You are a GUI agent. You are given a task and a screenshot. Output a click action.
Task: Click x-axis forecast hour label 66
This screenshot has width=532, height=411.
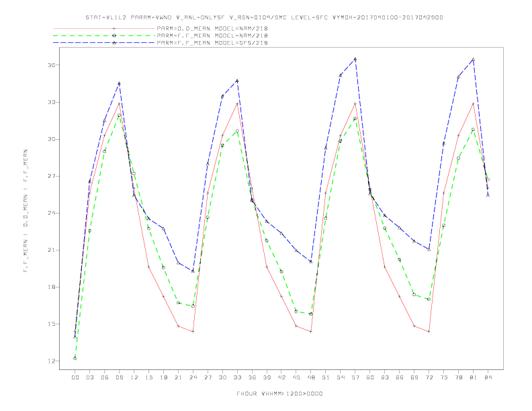pos(400,377)
